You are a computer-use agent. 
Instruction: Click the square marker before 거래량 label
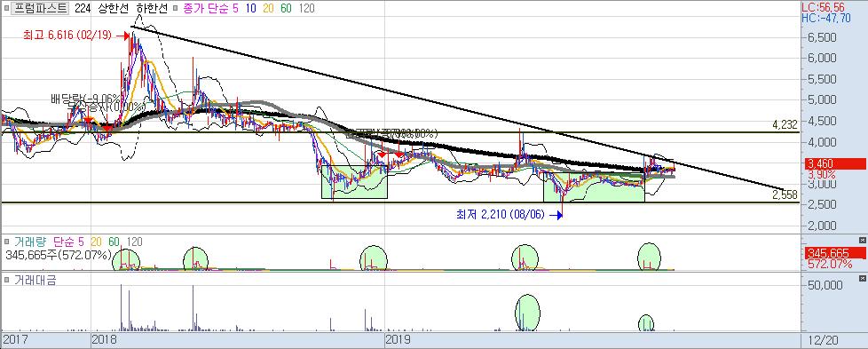[5, 242]
